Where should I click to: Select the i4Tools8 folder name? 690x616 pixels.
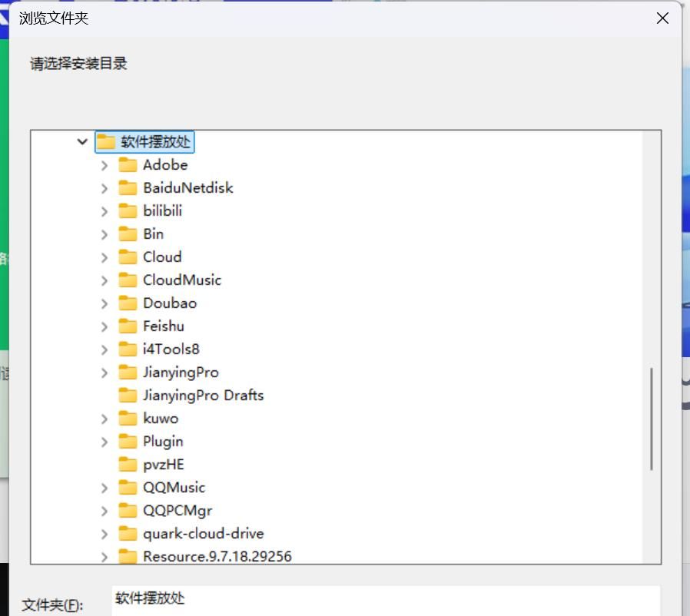[171, 349]
